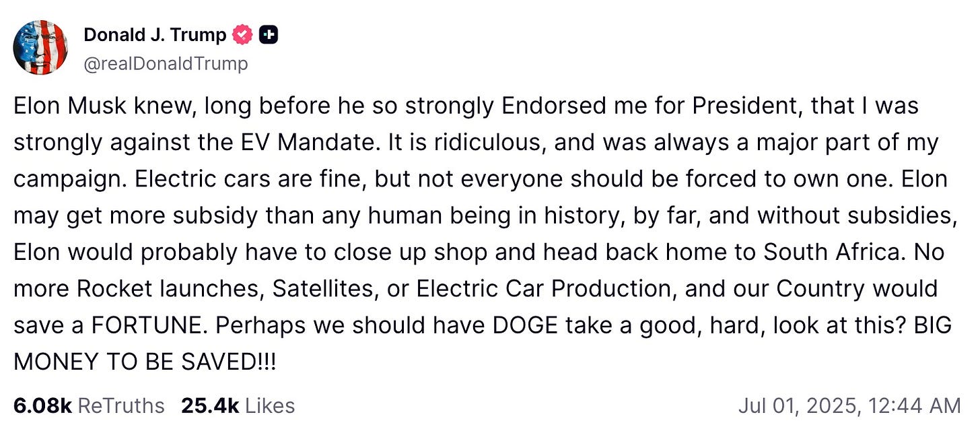Image resolution: width=980 pixels, height=435 pixels.
Task: Select the dark plus icon beside the name
Action: point(269,34)
